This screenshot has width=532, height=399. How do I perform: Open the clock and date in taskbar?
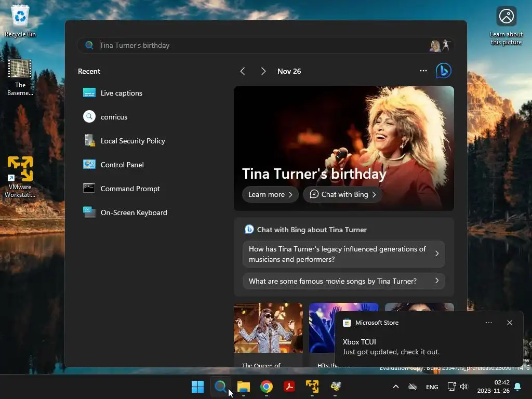tap(494, 387)
